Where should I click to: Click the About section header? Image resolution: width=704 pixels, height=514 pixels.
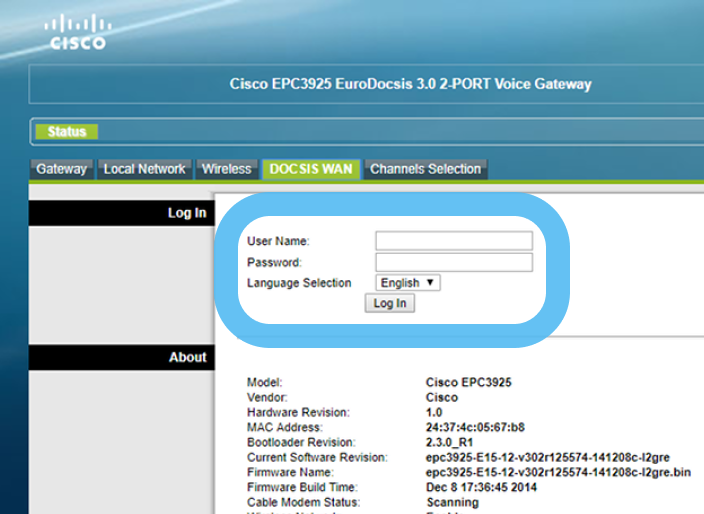pyautogui.click(x=187, y=357)
